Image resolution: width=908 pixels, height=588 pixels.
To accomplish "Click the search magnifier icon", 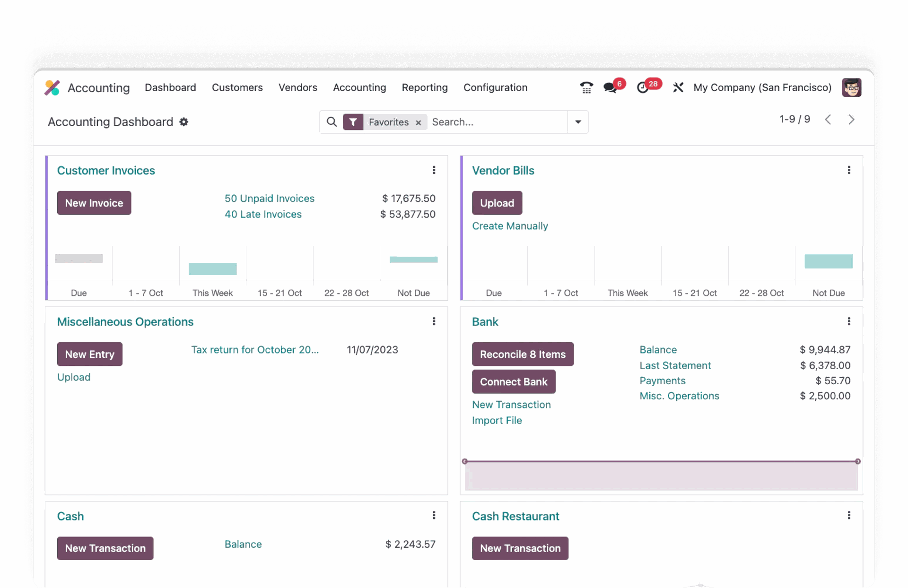I will coord(332,122).
